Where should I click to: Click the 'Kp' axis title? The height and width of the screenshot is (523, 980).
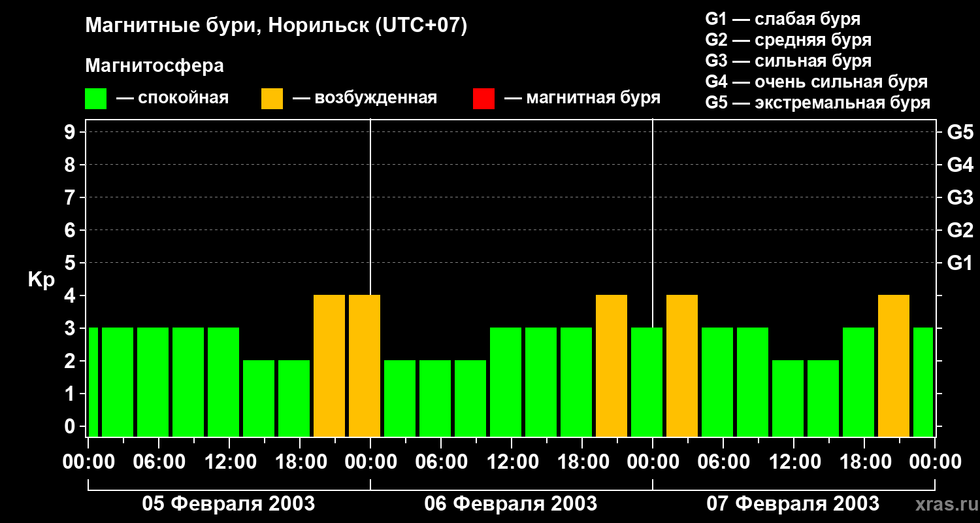(x=41, y=279)
